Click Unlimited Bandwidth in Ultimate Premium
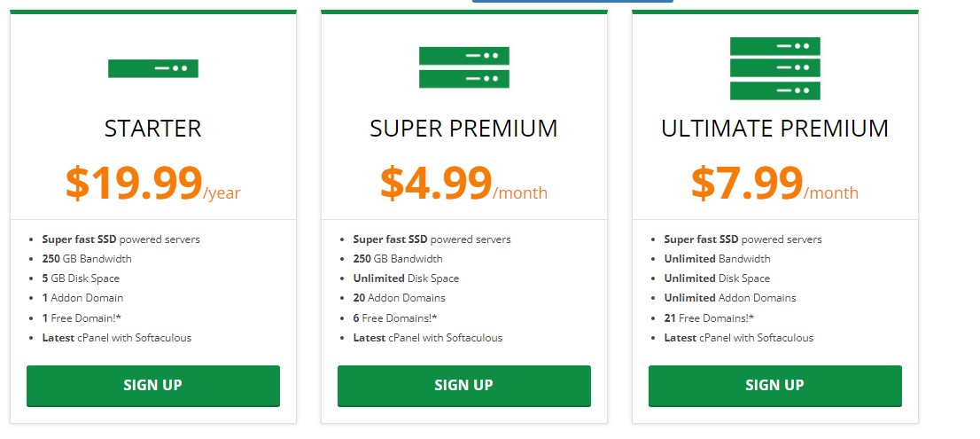980x439 pixels. [x=717, y=259]
